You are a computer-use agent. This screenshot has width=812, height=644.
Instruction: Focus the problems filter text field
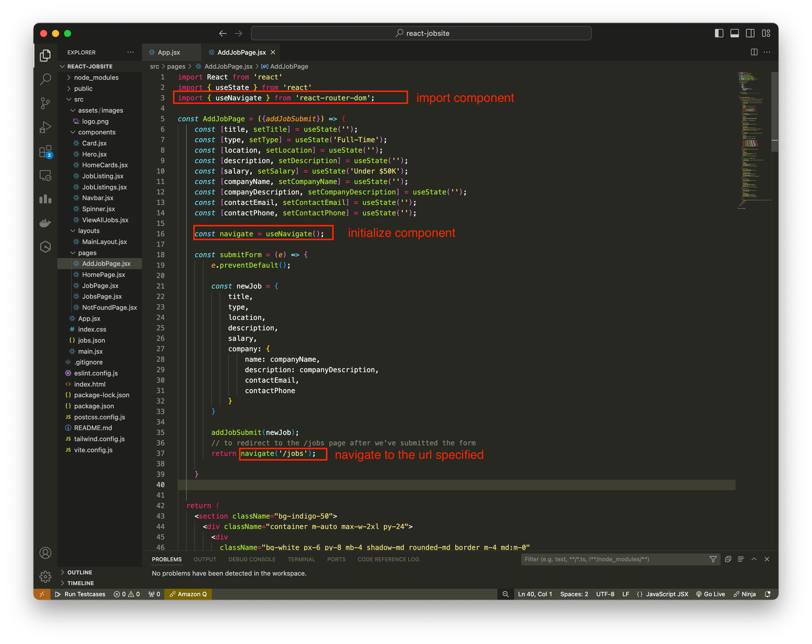[x=615, y=559]
